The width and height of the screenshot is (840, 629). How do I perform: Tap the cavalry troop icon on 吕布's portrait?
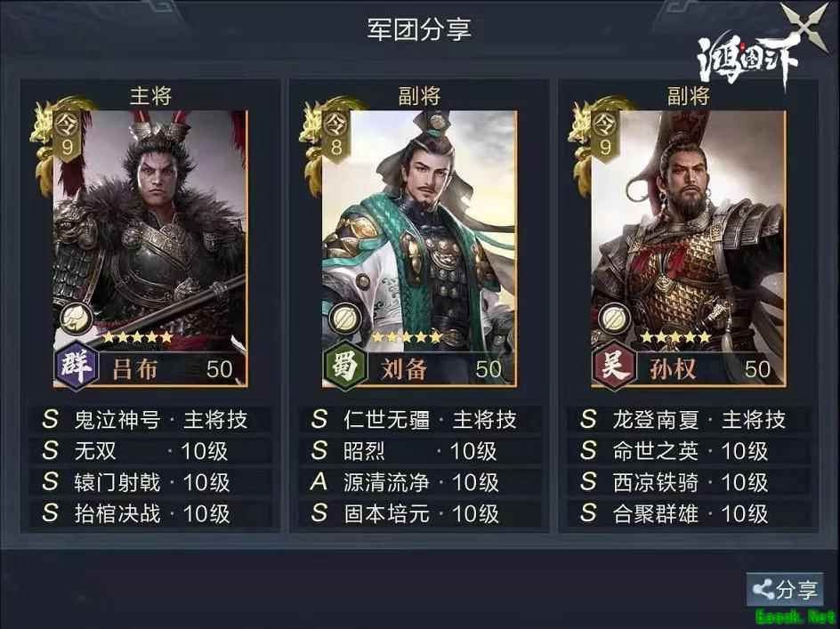click(77, 319)
